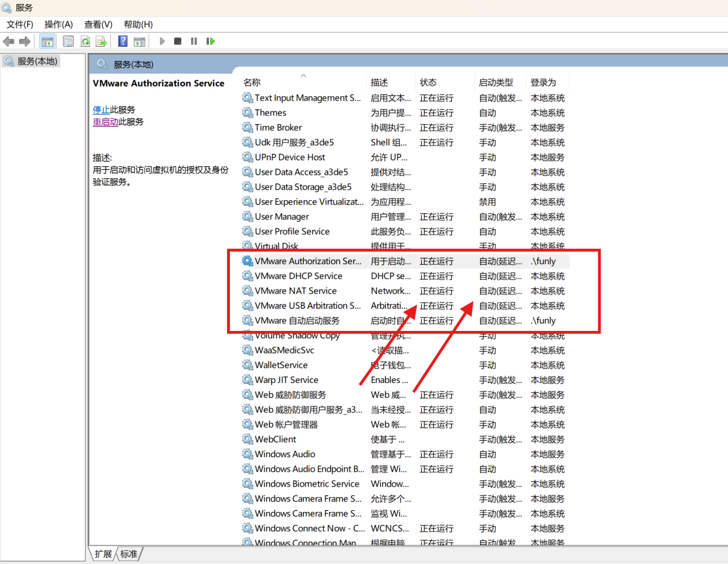Click gear icon of VMware NAT Service
The height and width of the screenshot is (564, 728).
pos(247,290)
